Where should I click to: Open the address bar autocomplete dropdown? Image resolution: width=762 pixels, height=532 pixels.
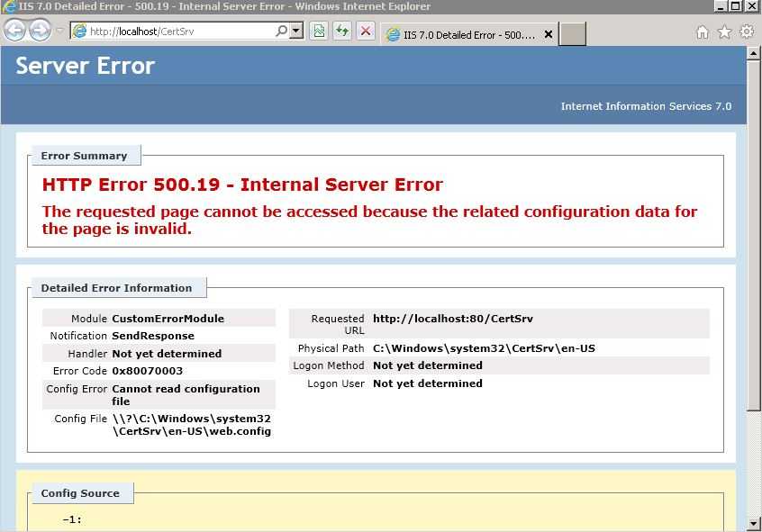(x=295, y=32)
